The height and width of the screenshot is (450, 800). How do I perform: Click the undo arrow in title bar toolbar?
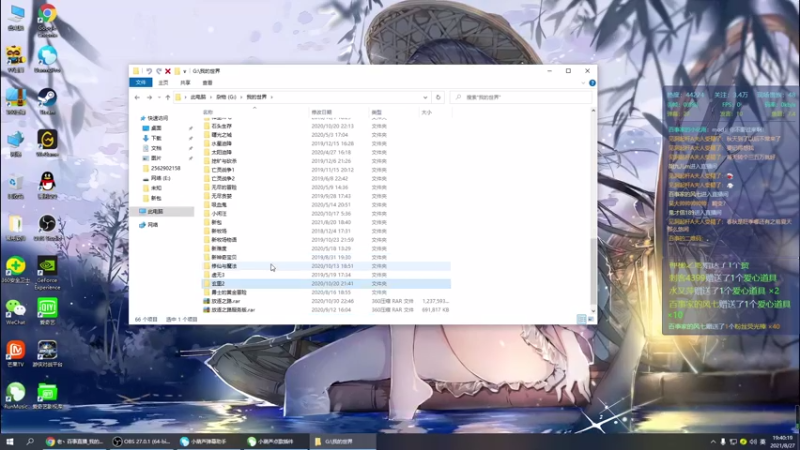[x=149, y=71]
